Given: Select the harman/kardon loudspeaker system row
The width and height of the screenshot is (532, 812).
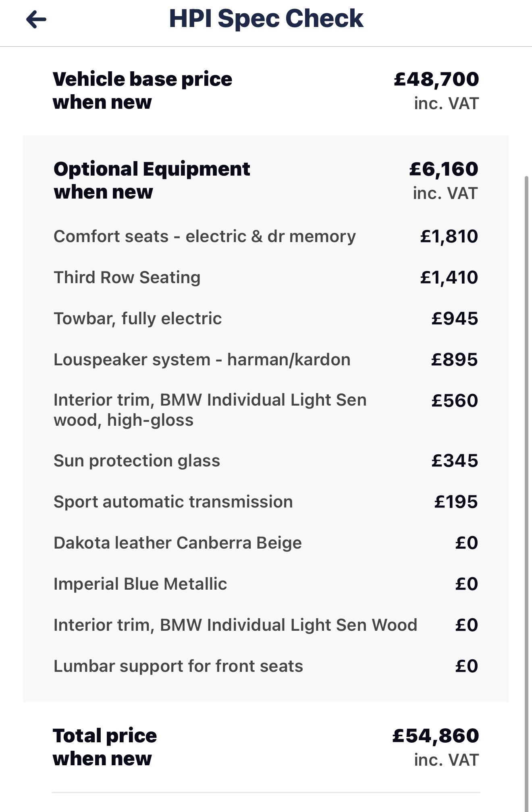Looking at the screenshot, I should click(x=202, y=359).
